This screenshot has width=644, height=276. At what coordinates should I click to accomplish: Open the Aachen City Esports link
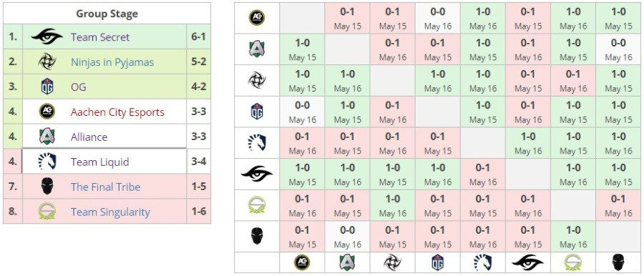point(117,112)
